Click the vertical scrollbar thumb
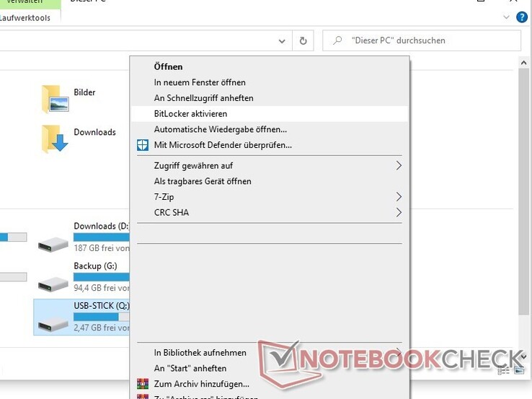Image resolution: width=532 pixels, height=399 pixels. tap(523, 192)
